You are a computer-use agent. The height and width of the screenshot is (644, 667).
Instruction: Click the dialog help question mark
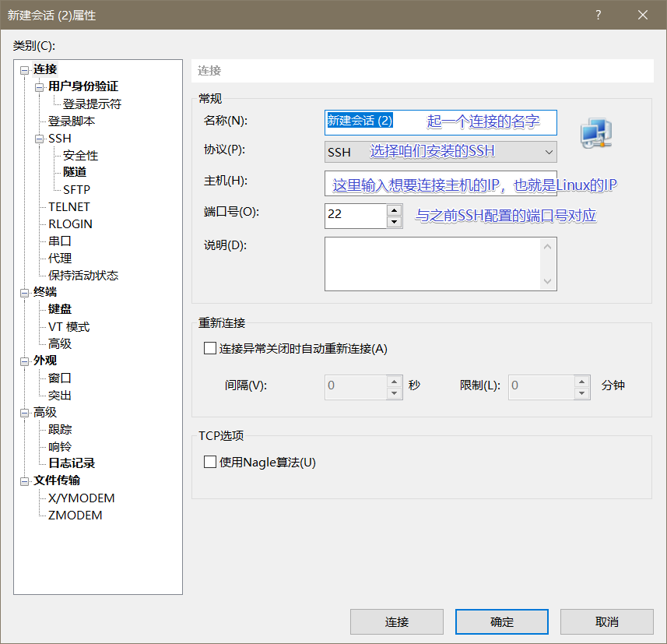[x=598, y=15]
